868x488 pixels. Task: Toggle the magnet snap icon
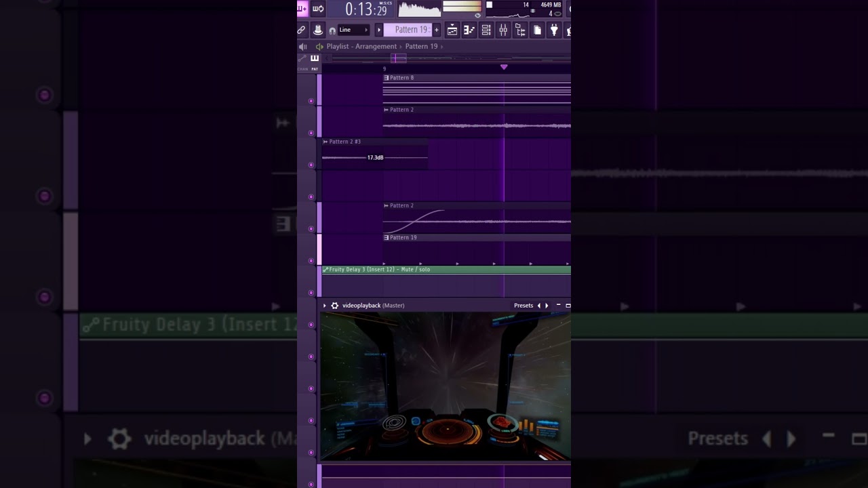coord(332,30)
